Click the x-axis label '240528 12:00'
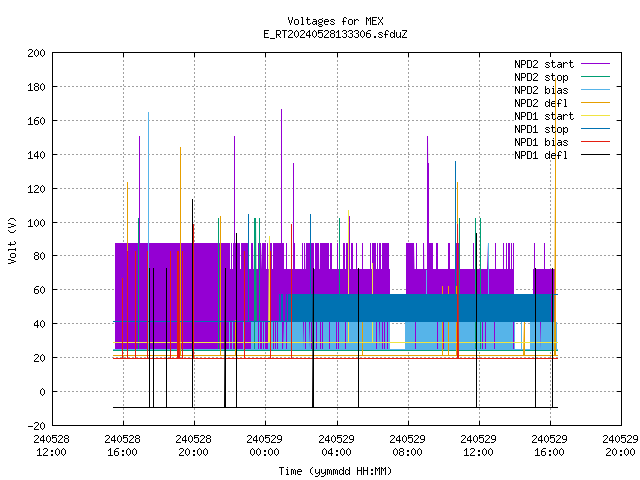 51,446
